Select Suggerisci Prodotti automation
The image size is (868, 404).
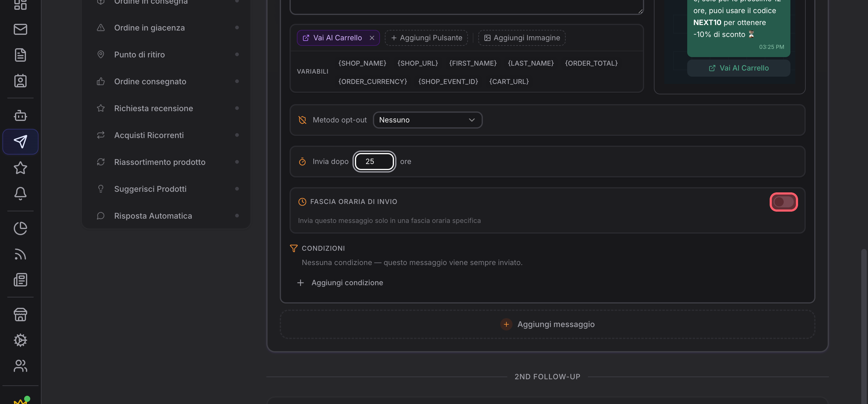point(166,189)
